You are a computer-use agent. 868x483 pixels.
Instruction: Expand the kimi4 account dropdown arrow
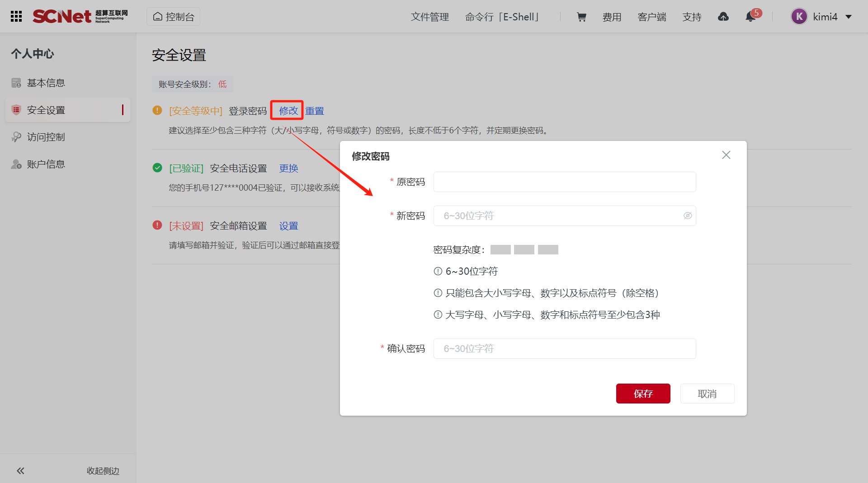coord(849,17)
